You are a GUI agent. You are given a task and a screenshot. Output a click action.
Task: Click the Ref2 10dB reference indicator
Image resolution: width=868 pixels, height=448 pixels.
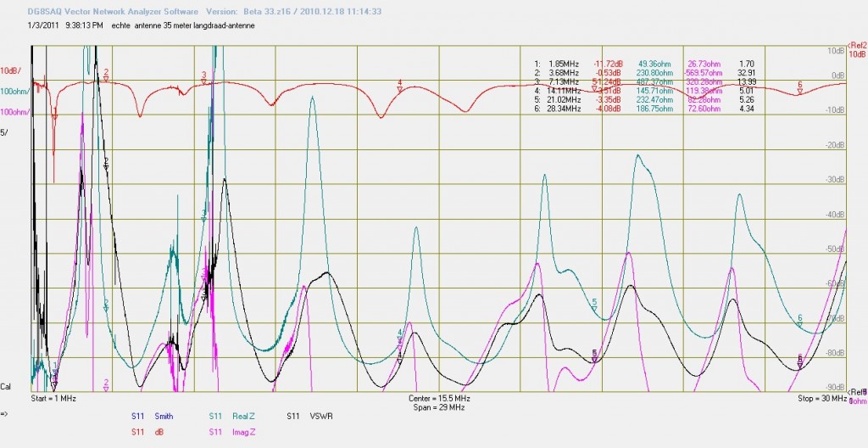856,49
